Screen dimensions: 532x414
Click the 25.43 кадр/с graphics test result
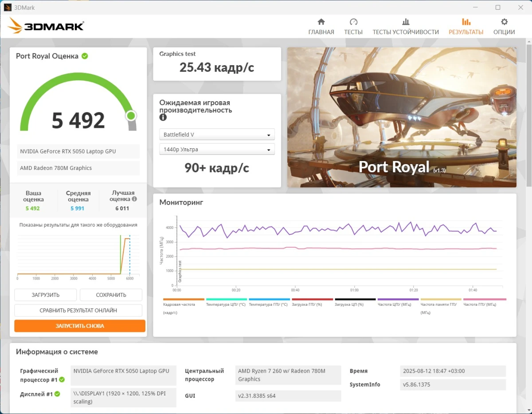tap(217, 67)
